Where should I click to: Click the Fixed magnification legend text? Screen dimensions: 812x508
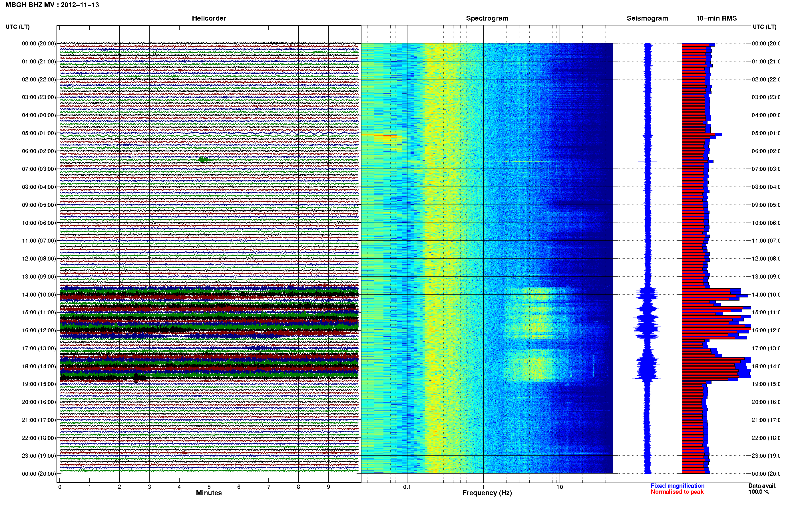(678, 486)
